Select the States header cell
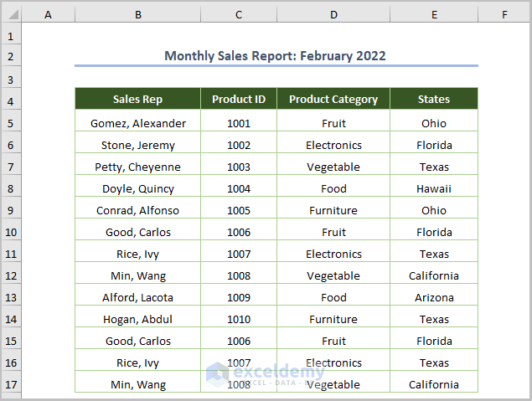532x401 pixels. coord(434,100)
